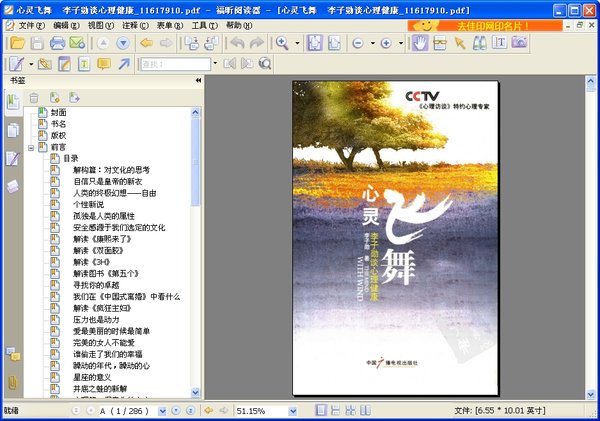
Task: Click the document view scroll down arrow
Action: click(x=591, y=394)
